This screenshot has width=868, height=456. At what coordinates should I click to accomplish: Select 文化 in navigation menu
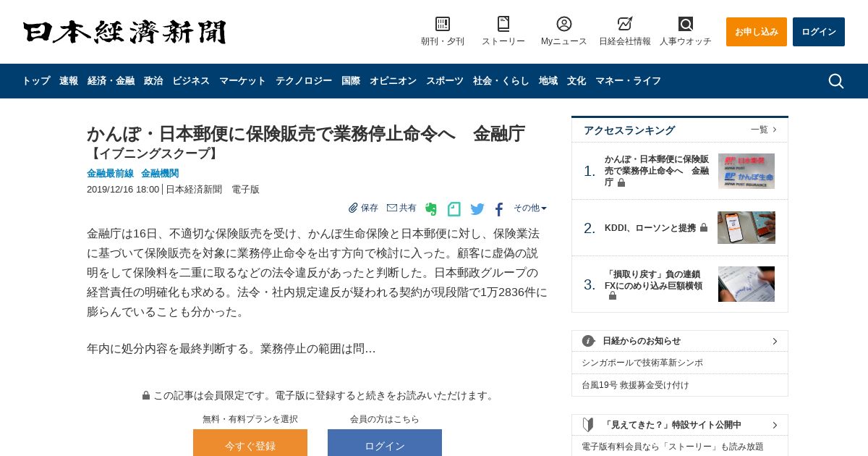[576, 81]
